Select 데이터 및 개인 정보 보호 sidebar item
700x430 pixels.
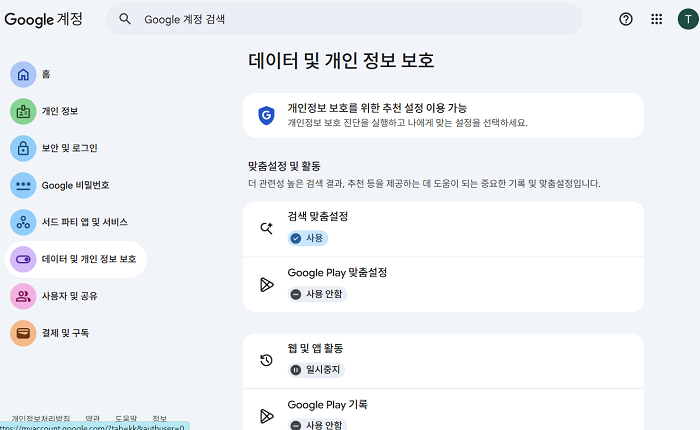point(76,259)
